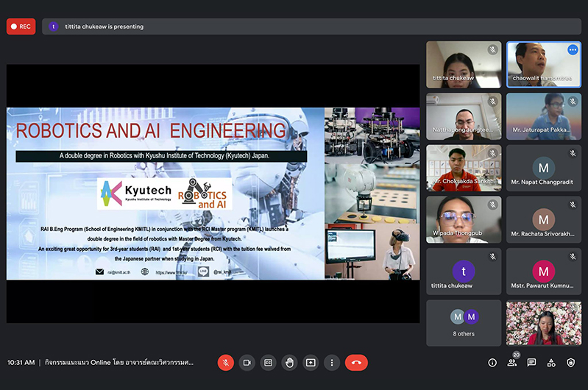Click the 'tittita chukeaw is presenting' banner
This screenshot has height=390, width=588.
tap(311, 26)
